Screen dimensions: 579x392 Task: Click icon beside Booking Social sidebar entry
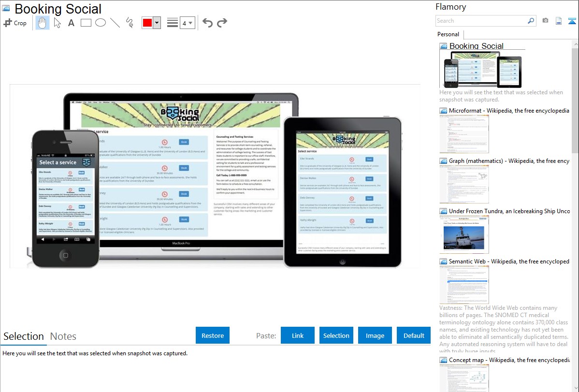coord(443,46)
